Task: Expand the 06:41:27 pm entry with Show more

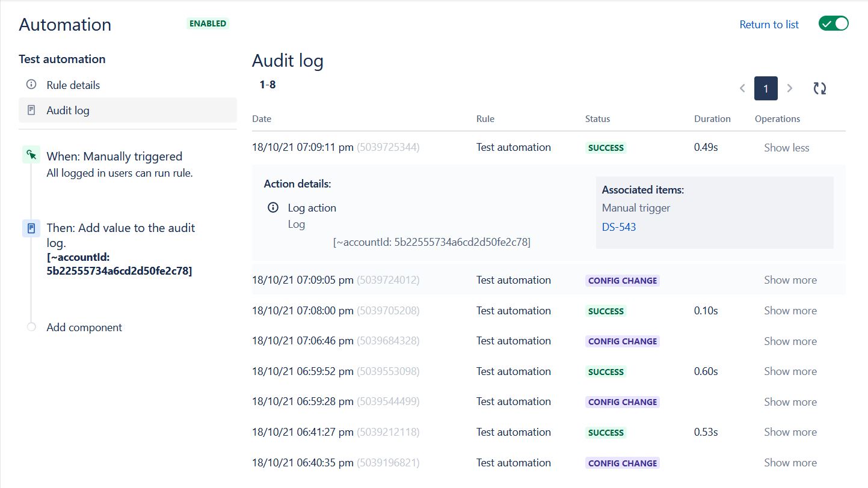Action: (790, 432)
